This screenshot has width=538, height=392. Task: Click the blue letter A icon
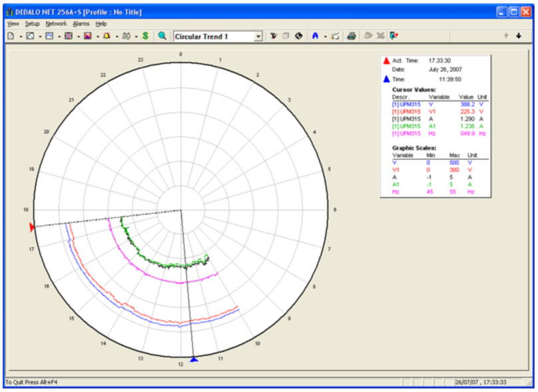pyautogui.click(x=316, y=36)
